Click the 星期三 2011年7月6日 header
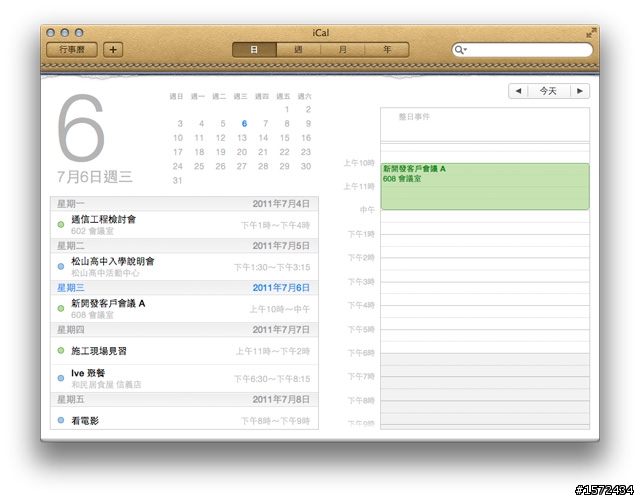Viewport: 640px width, 498px height. 184,288
